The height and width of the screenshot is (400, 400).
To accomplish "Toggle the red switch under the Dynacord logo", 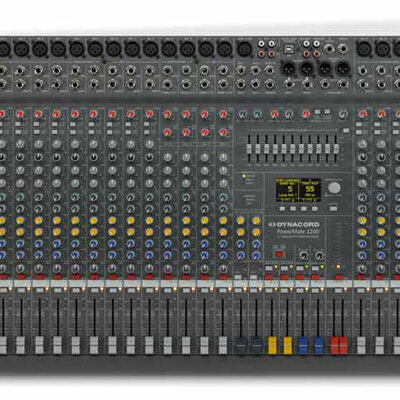I will click(x=279, y=254).
